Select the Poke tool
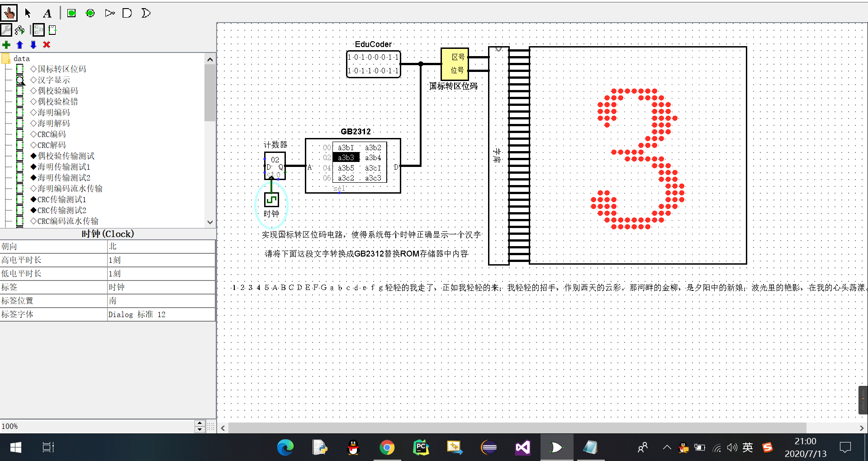Viewport: 868px width, 461px height. (9, 13)
